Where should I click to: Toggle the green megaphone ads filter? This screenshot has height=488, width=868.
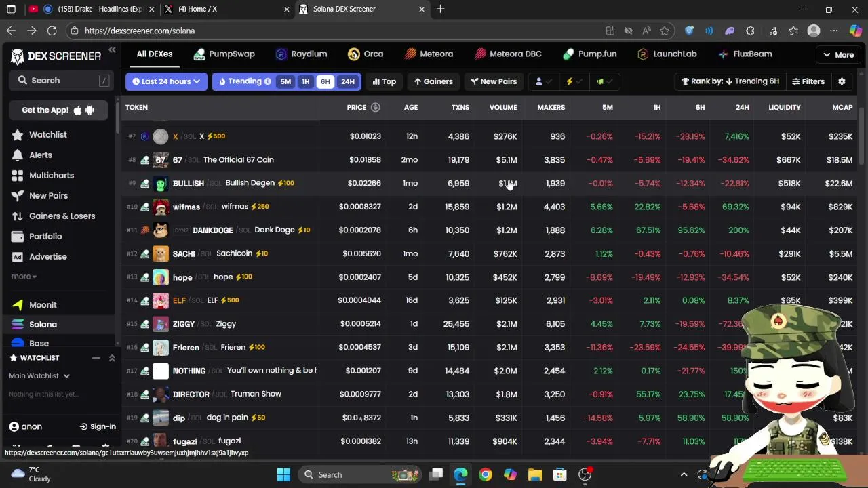(x=604, y=81)
